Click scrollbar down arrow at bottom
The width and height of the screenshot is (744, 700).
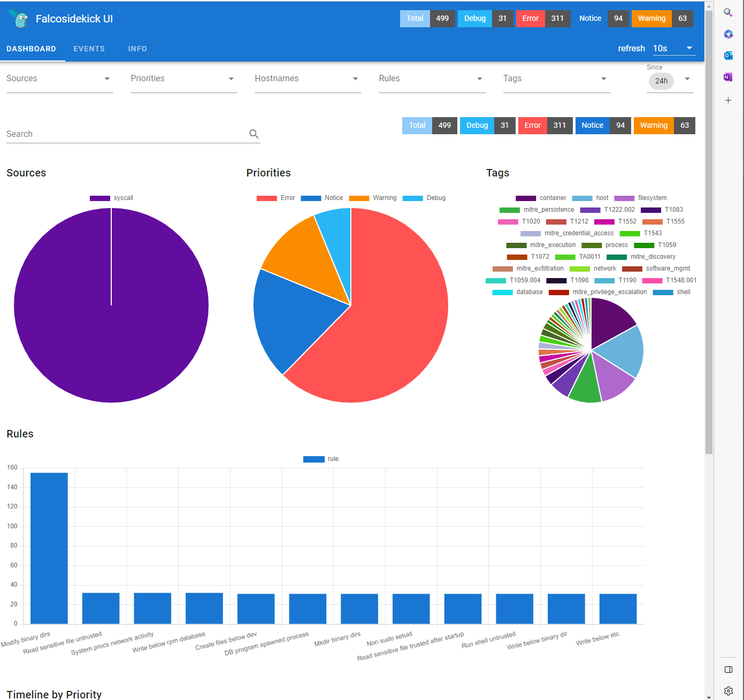pos(709,697)
